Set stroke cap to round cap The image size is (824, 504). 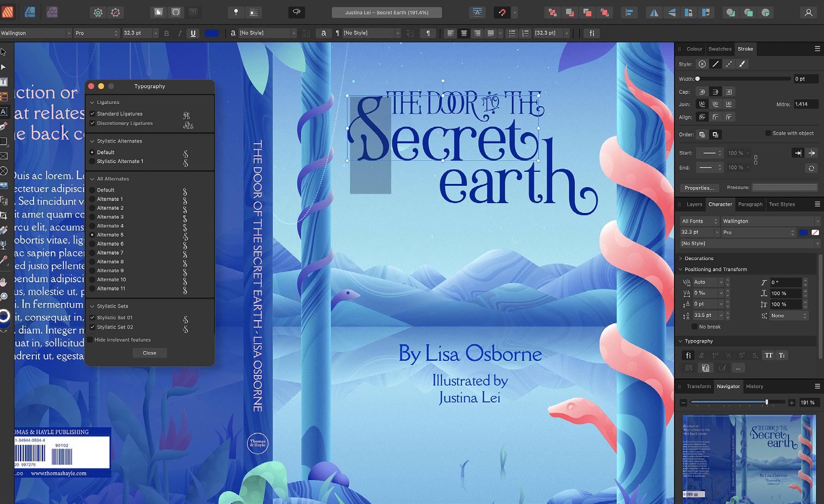[702, 92]
